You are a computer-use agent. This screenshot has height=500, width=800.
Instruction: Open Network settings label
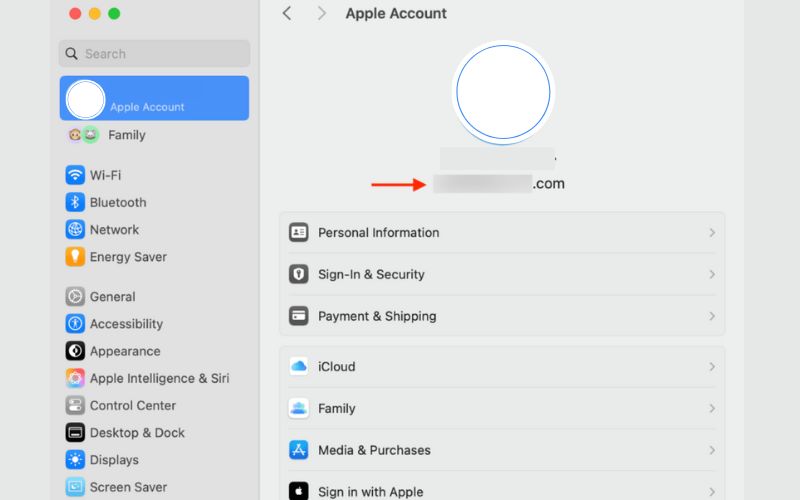coord(114,230)
